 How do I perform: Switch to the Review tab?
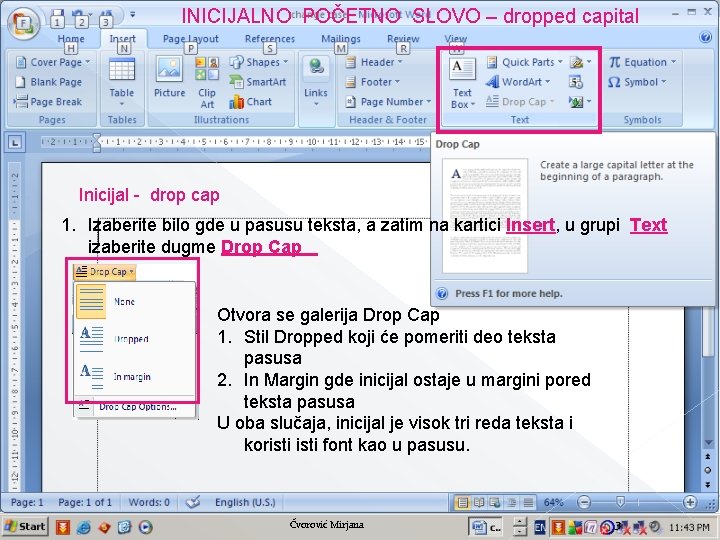(403, 39)
